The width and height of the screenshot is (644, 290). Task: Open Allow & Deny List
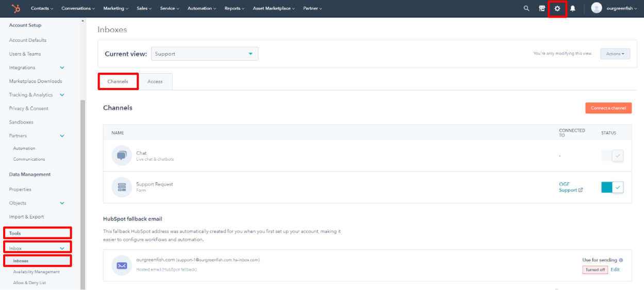[x=29, y=283]
